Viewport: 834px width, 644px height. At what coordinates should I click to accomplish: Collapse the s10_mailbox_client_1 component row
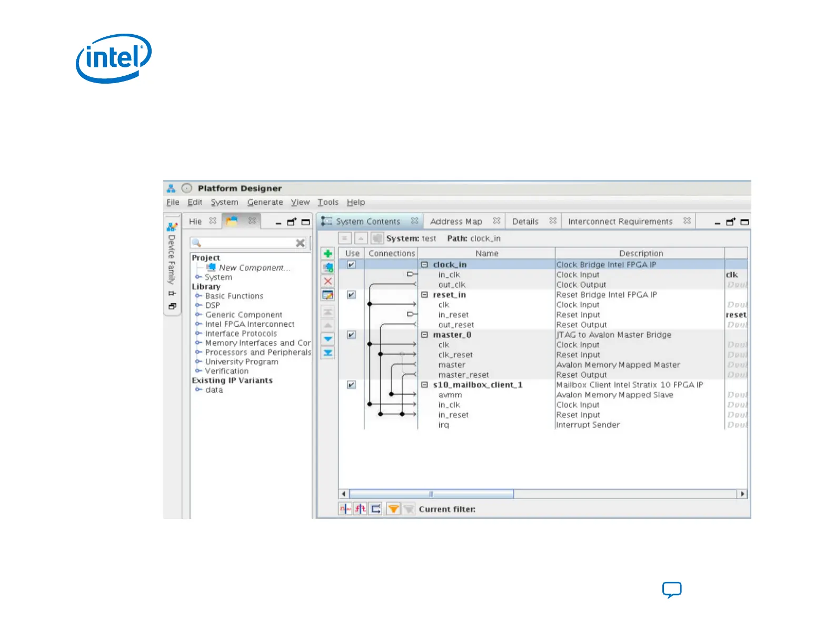tap(424, 385)
